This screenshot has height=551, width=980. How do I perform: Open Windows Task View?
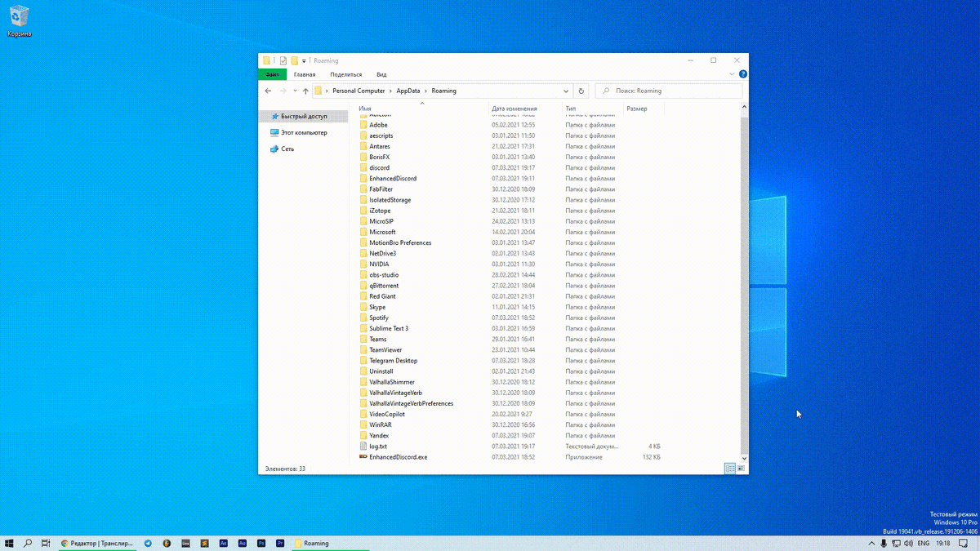(46, 543)
